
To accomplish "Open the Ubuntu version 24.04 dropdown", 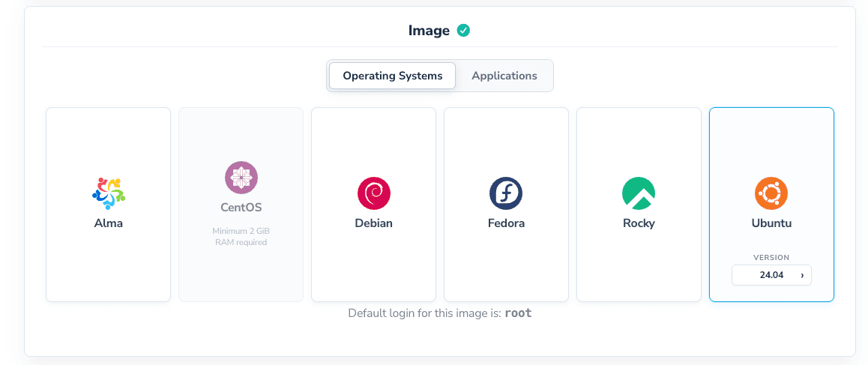I will tap(771, 275).
